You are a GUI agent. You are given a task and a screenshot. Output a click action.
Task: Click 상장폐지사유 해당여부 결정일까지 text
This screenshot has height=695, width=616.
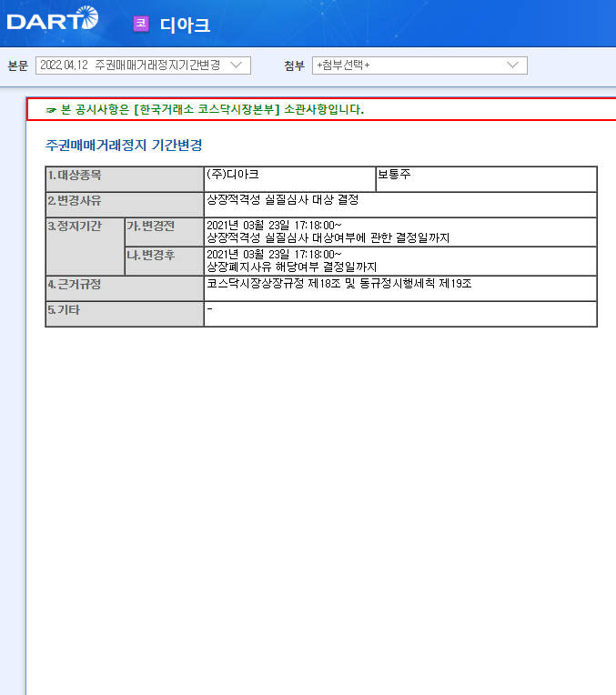pyautogui.click(x=292, y=267)
